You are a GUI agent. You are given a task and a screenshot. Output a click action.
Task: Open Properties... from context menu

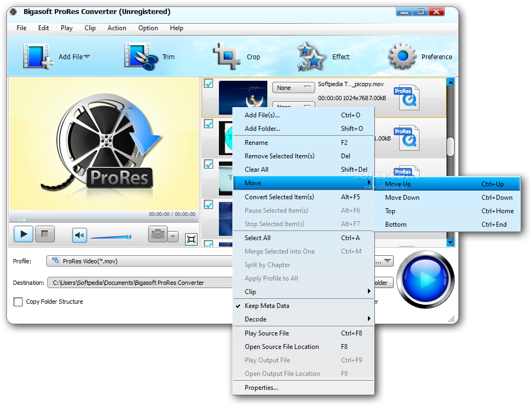[x=303, y=388]
